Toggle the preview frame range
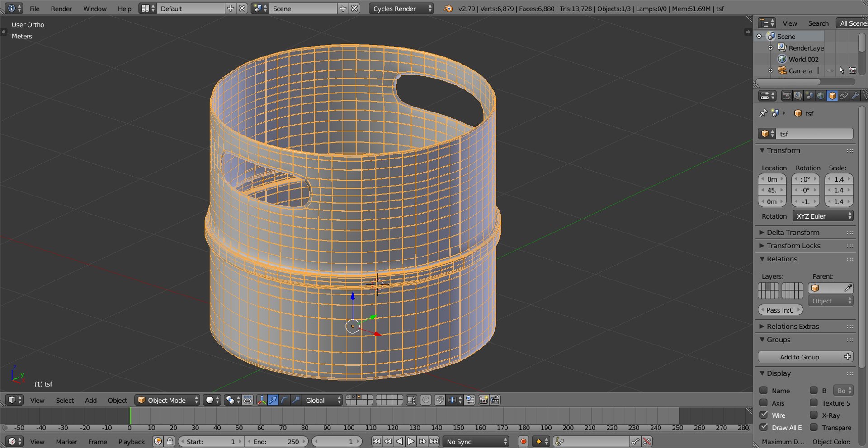The height and width of the screenshot is (448, 868). click(x=157, y=441)
